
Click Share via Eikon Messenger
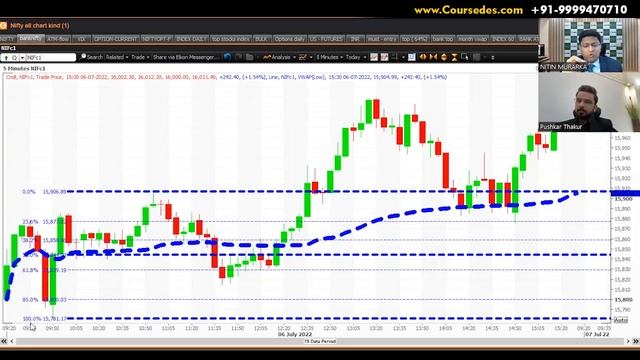click(186, 57)
